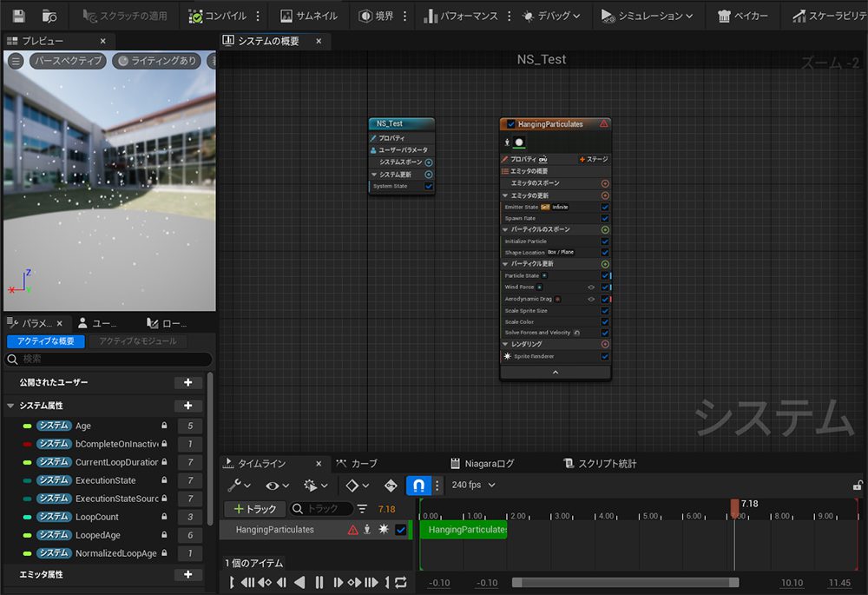
Task: Uncheck the Sprite Renderer checkbox
Action: 605,356
